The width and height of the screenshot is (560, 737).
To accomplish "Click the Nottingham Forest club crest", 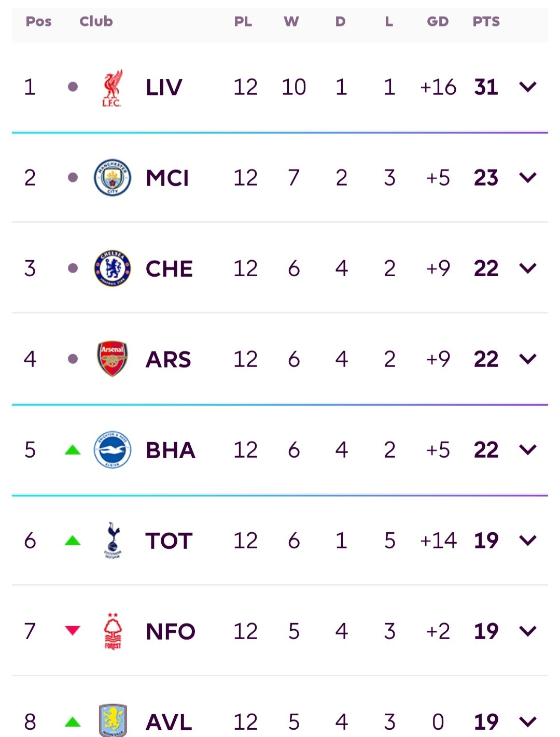I will 113,631.
